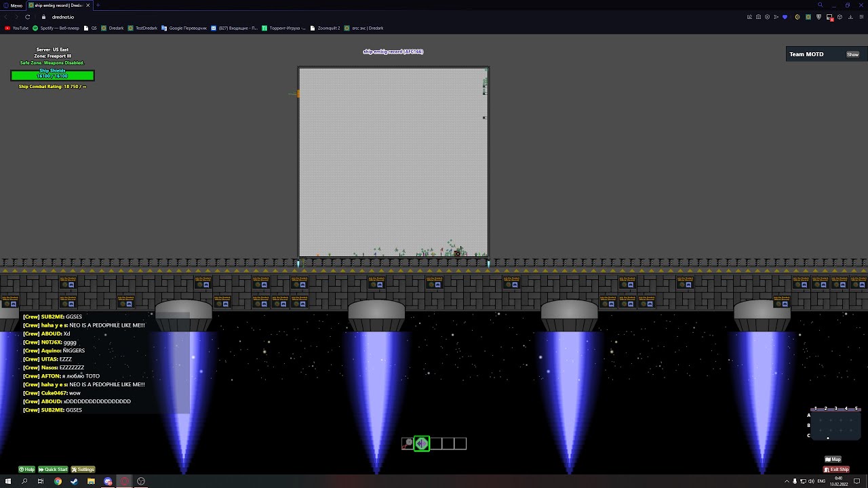868x488 pixels.
Task: Click the red Exit Ship button
Action: tap(836, 469)
